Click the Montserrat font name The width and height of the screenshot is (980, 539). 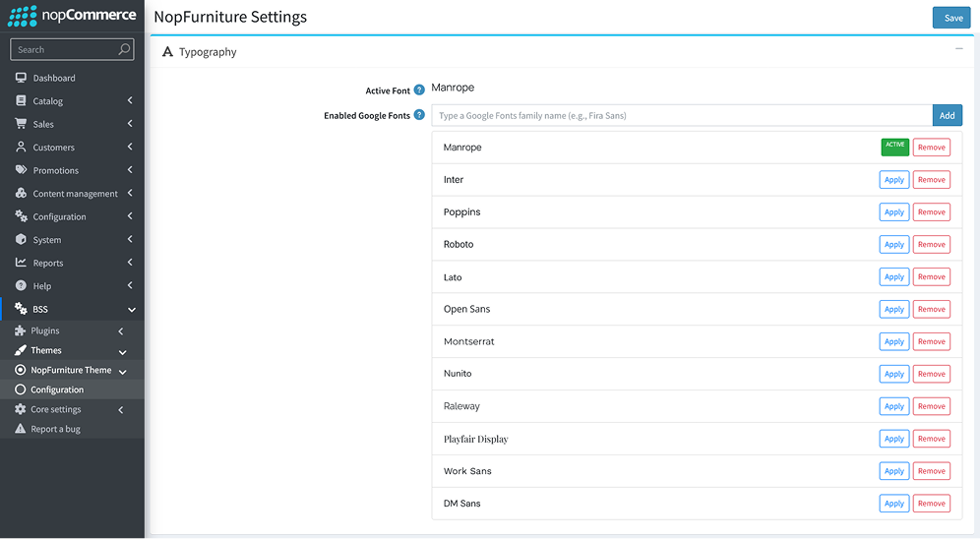pos(468,341)
